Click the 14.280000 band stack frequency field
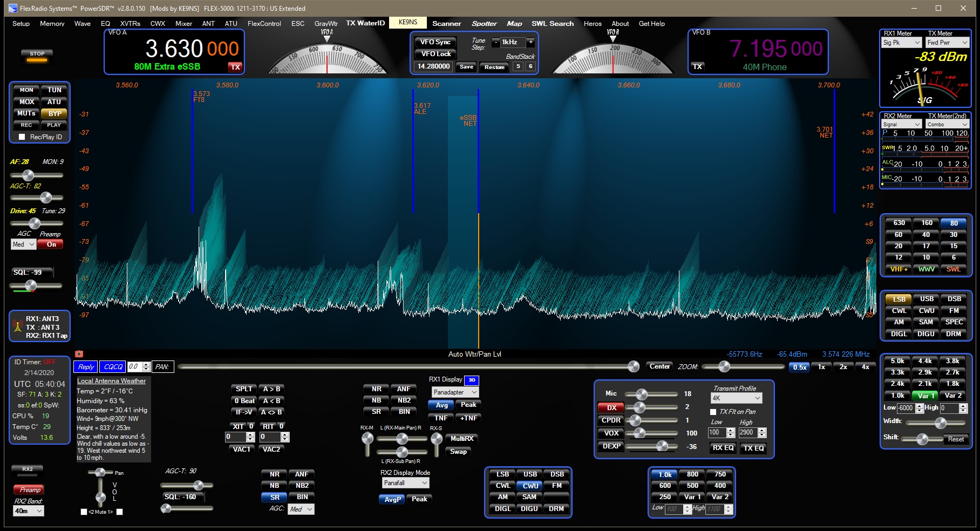 tap(433, 66)
